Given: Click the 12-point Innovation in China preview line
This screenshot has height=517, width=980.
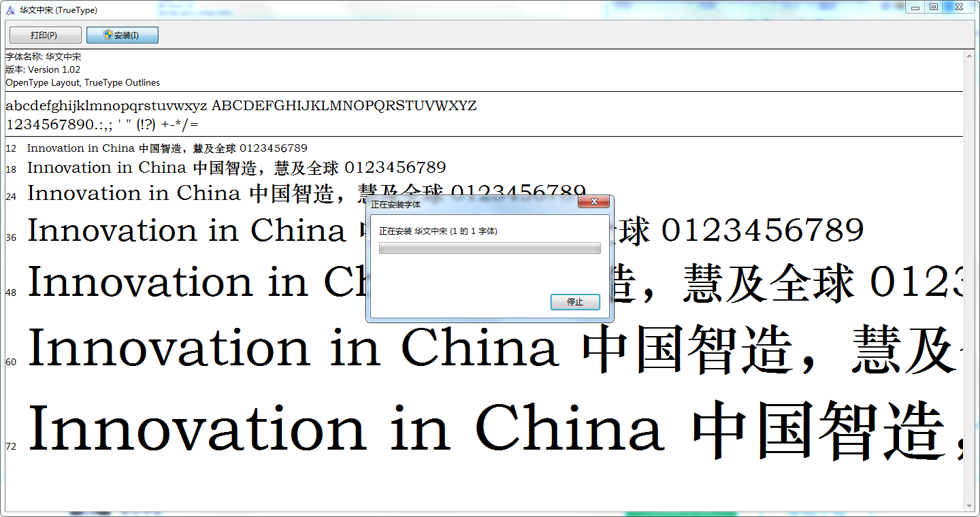Looking at the screenshot, I should point(167,148).
